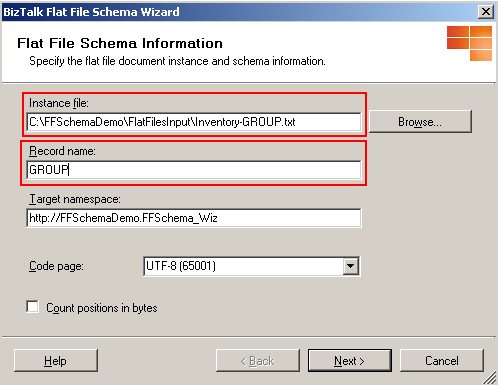The image size is (498, 385).
Task: Close the Flat File Schema Wizard window
Action: [486, 12]
